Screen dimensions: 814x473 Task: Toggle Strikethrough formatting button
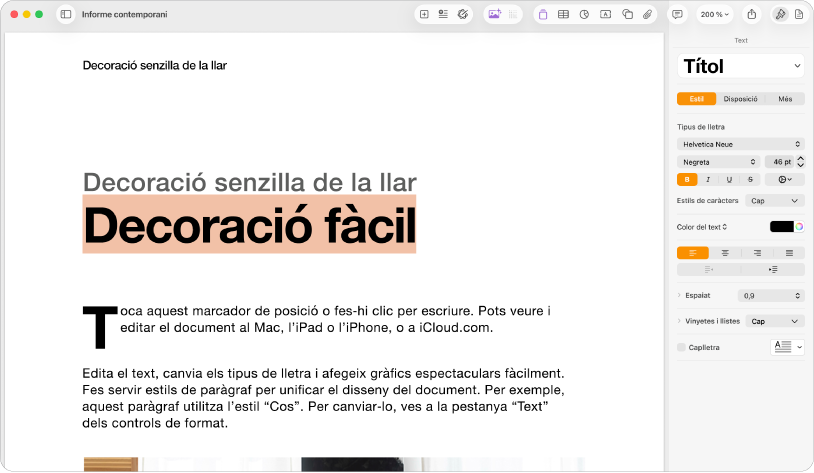[x=750, y=180]
